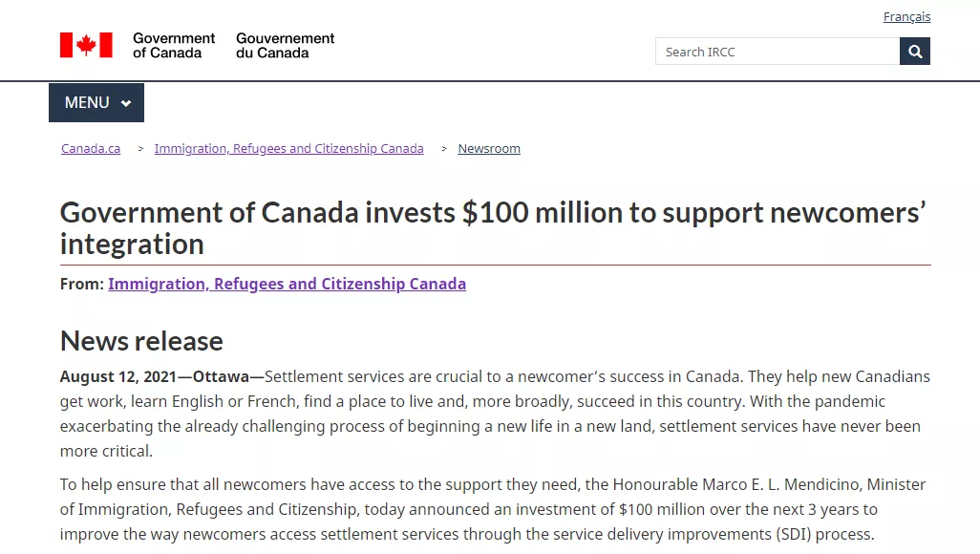
Task: Click the Gouvernement du Canada French wordmark
Action: (x=286, y=45)
